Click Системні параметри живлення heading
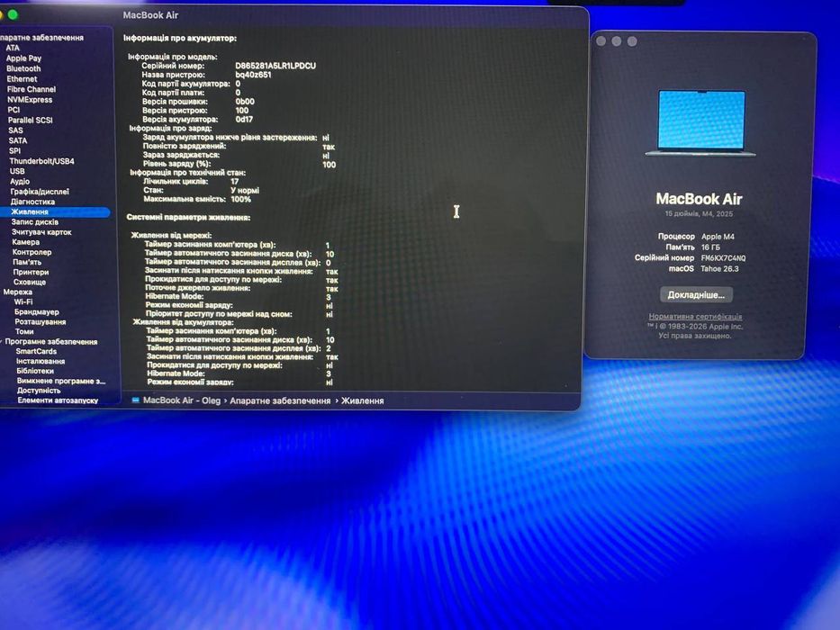Viewport: 840px width, 630px height. tap(188, 217)
